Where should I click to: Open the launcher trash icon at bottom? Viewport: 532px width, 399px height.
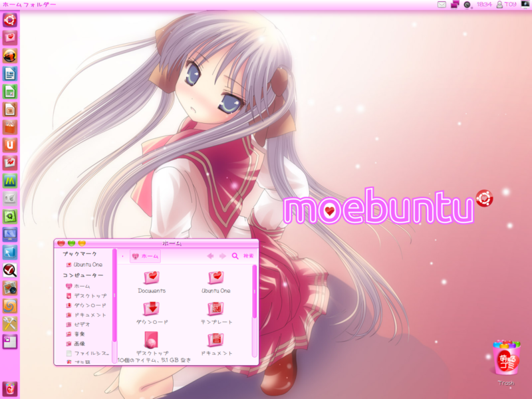pos(10,389)
